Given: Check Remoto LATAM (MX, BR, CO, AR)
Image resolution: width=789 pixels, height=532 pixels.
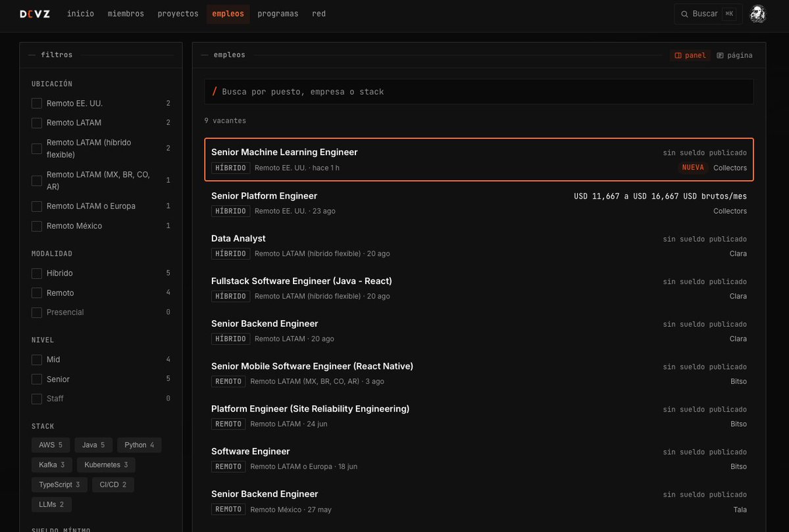Looking at the screenshot, I should coord(37,181).
